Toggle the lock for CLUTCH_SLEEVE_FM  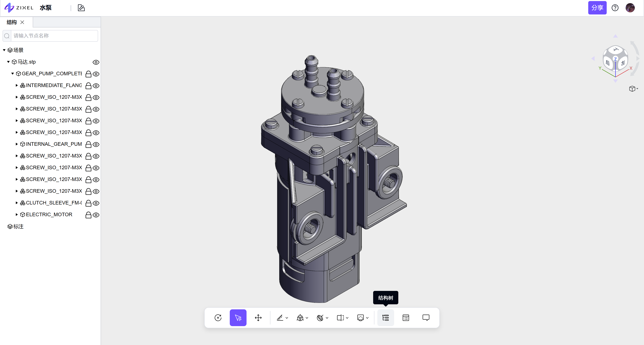(x=88, y=203)
